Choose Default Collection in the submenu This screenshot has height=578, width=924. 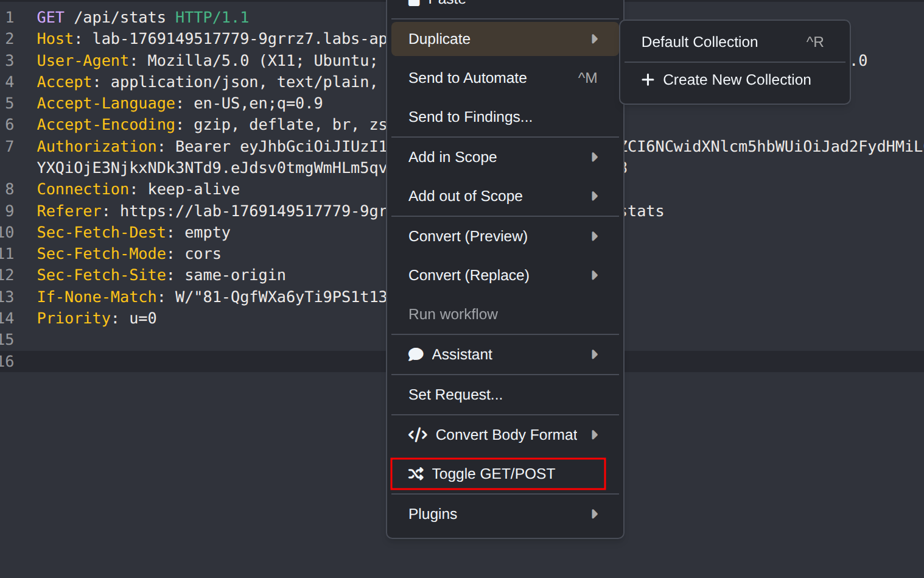[x=699, y=42]
